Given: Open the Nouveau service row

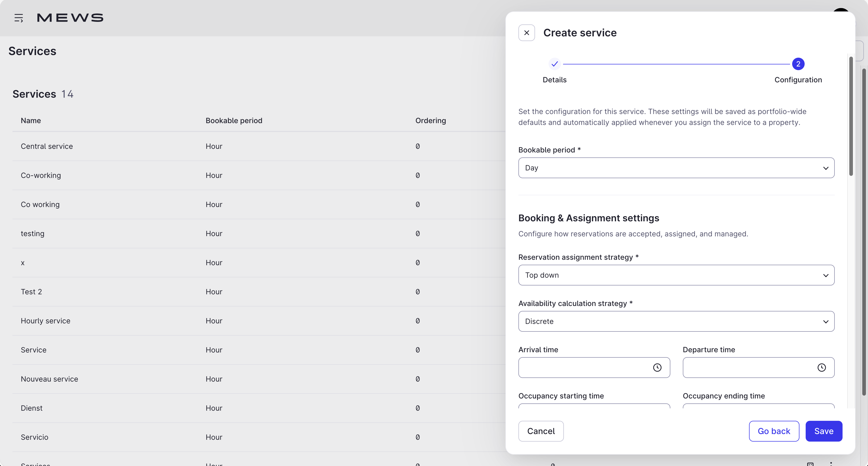Looking at the screenshot, I should pos(259,379).
